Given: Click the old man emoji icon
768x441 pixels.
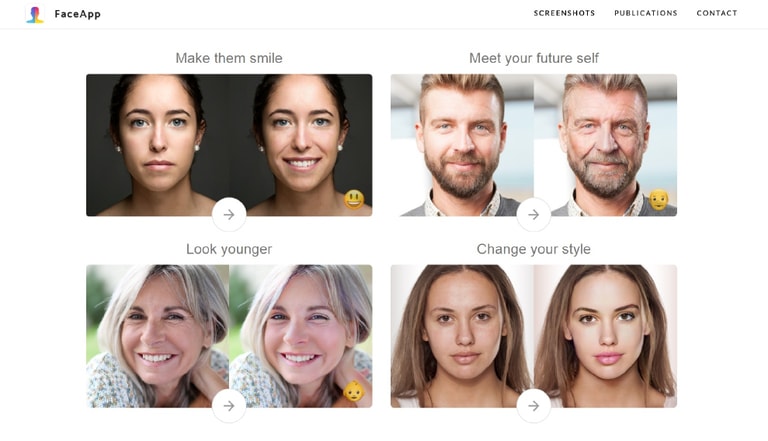Looking at the screenshot, I should coord(659,199).
